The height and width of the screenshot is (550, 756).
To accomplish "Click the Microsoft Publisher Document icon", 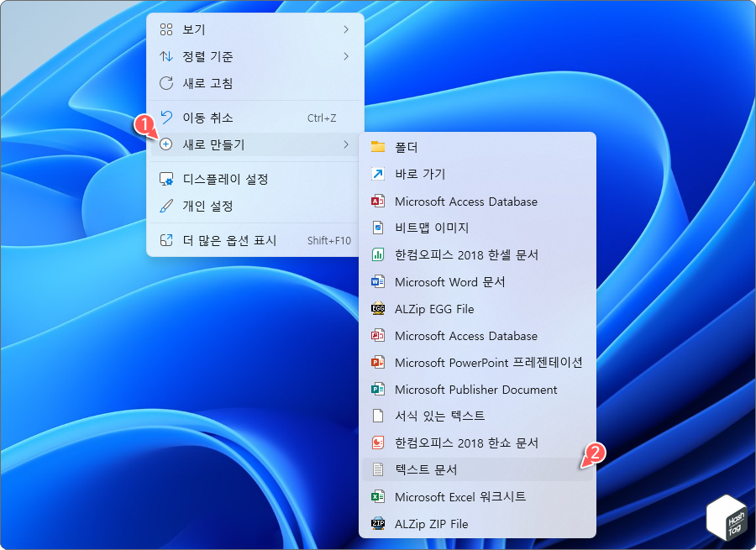I will 378,389.
